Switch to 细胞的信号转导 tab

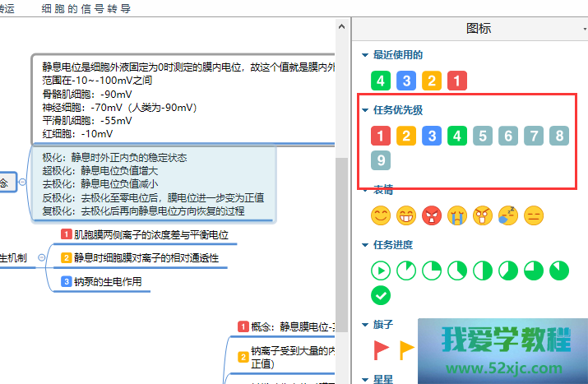(86, 9)
